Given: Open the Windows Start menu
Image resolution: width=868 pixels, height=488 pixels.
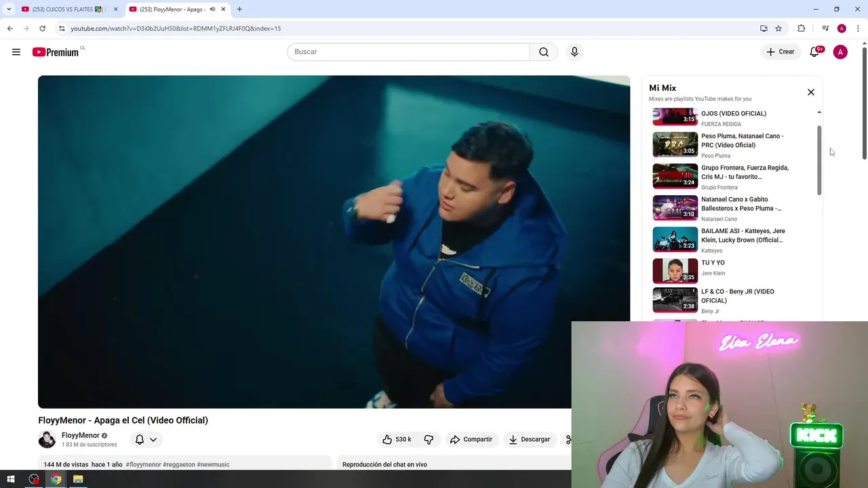Looking at the screenshot, I should (x=11, y=479).
